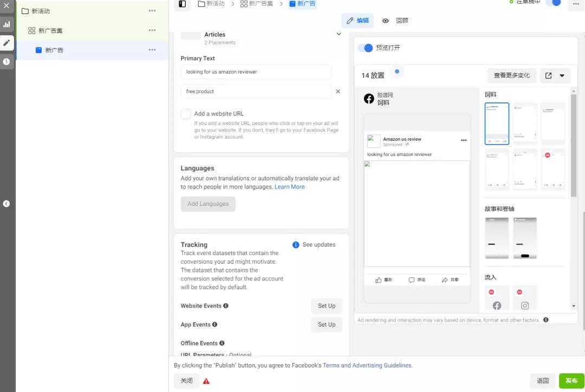Screen dimensions: 585x392
Task: Open more options for 新广告 ad row
Action: [x=152, y=50]
